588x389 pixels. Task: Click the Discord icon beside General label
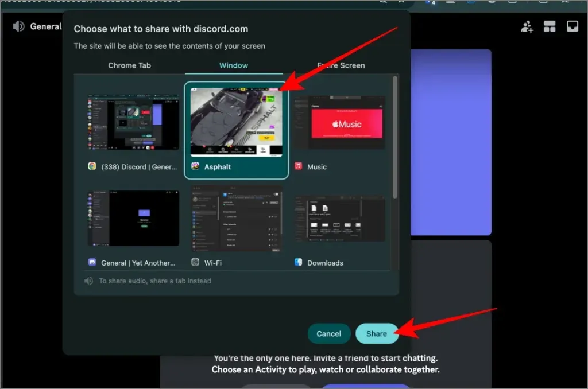(x=92, y=262)
